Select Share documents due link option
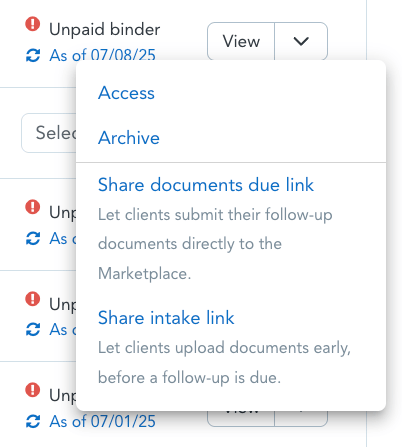This screenshot has width=402, height=447. [206, 185]
